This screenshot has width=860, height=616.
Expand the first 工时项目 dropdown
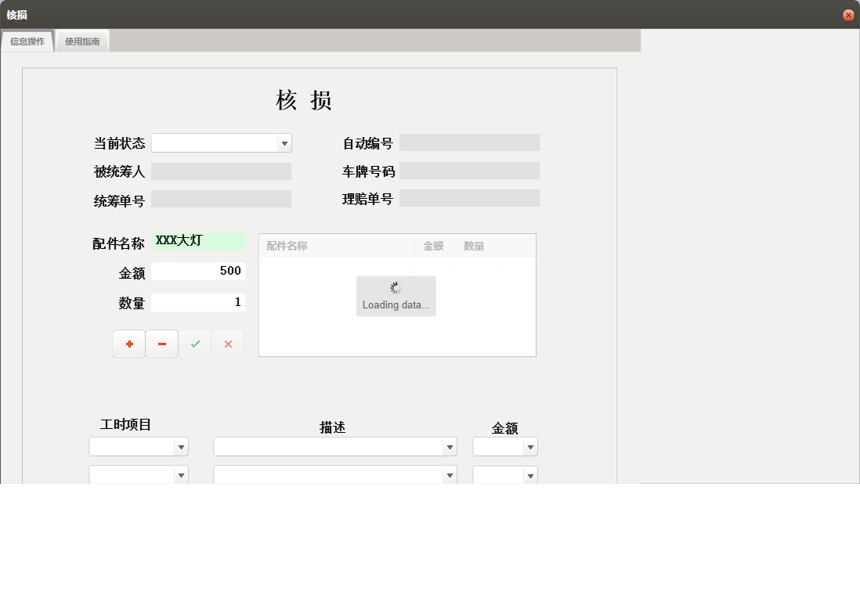182,446
